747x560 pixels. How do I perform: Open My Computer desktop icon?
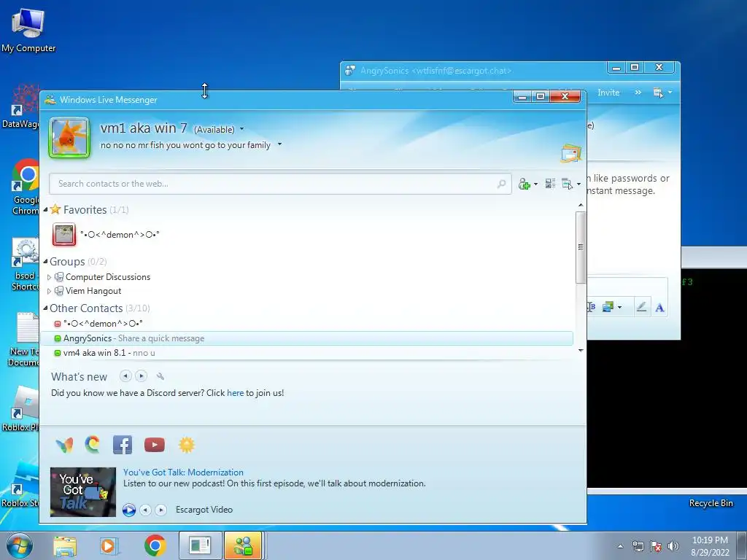pos(28,30)
